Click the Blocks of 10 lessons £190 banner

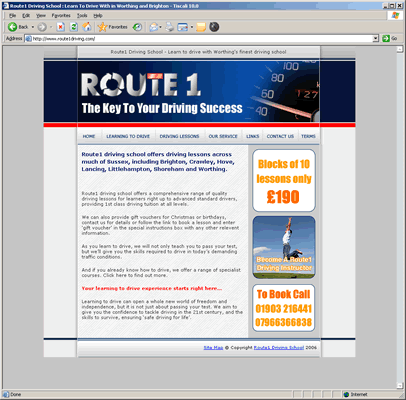click(x=284, y=180)
